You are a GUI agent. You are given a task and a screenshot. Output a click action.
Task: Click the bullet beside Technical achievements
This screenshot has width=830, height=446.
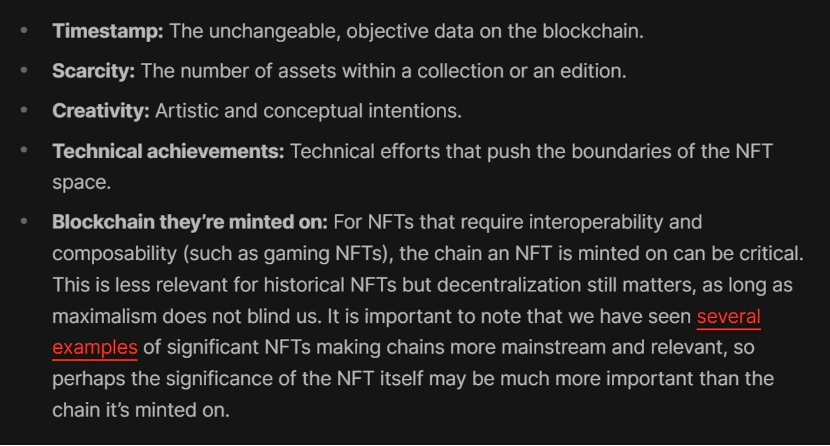(26, 151)
